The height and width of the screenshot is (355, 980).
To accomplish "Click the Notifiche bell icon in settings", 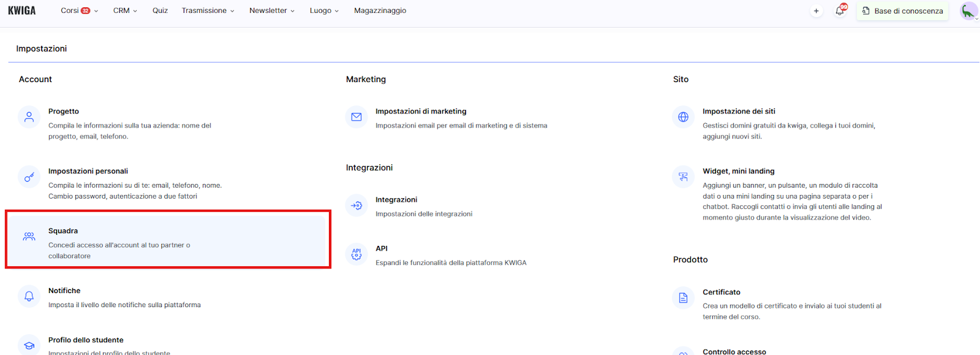I will 29,297.
